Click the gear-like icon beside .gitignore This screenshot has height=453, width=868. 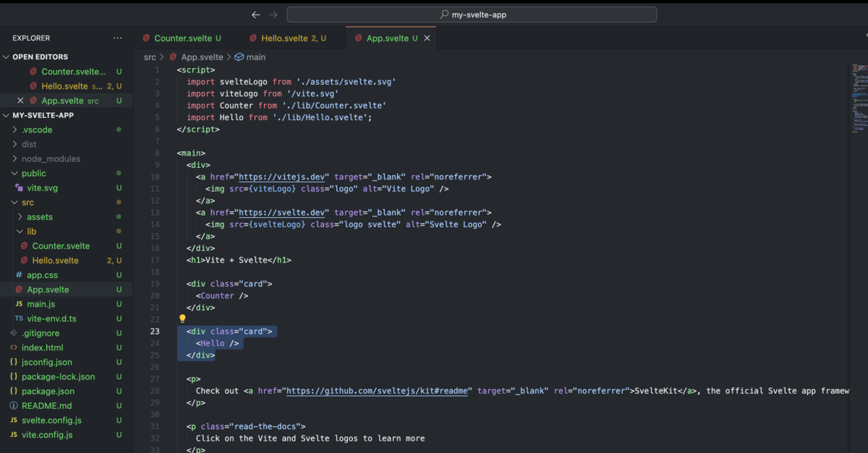tap(14, 333)
